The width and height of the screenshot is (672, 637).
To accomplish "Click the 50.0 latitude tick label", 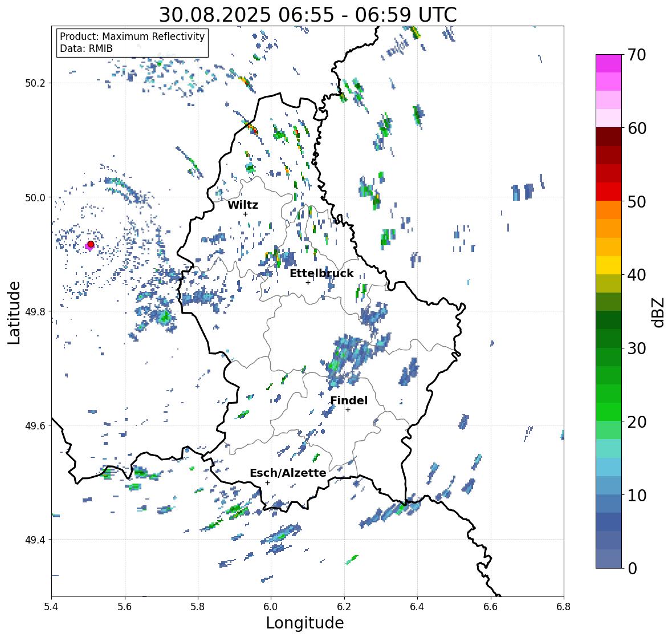I will [35, 197].
